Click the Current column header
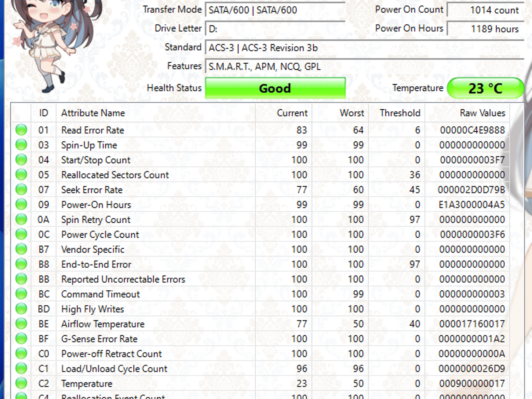532x399 pixels. (284, 113)
